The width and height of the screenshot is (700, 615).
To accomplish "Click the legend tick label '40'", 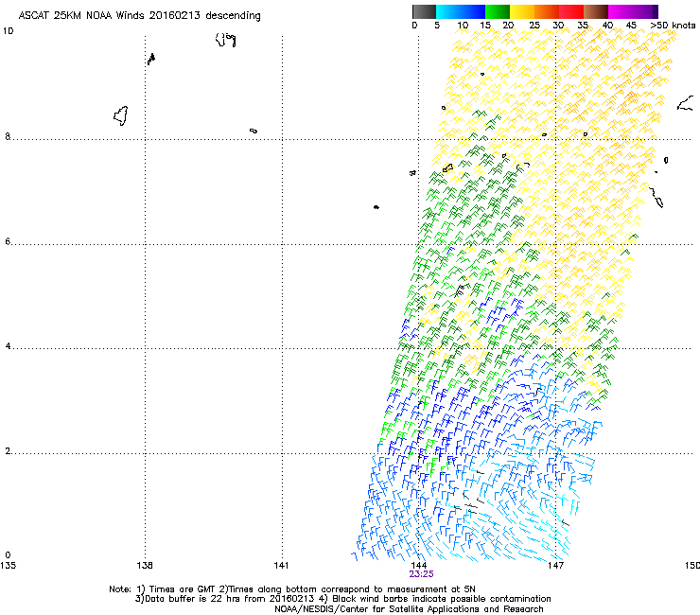I will point(607,26).
